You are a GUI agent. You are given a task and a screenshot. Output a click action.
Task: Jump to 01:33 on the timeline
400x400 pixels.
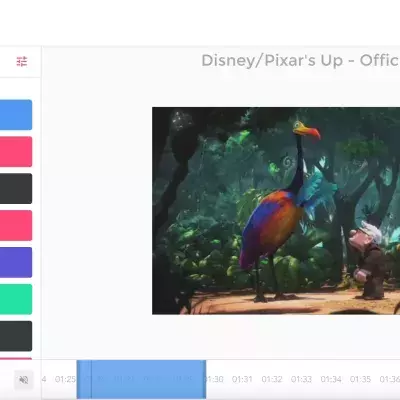click(x=301, y=379)
